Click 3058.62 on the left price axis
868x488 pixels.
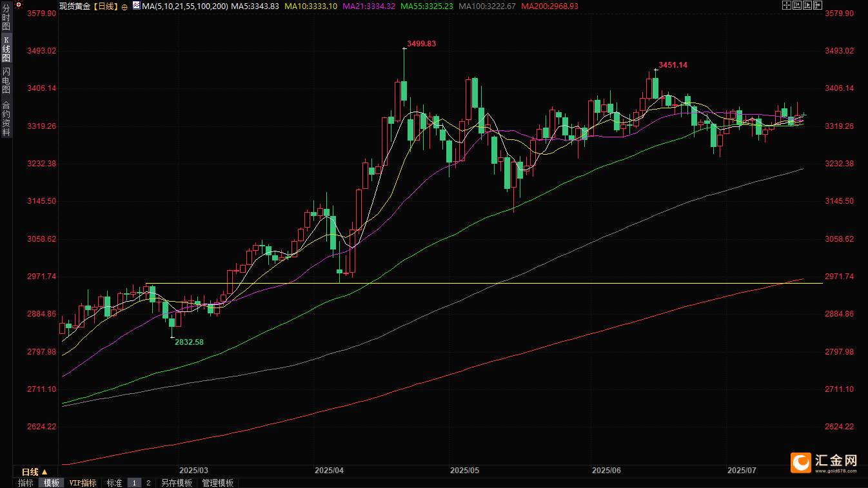(x=42, y=239)
